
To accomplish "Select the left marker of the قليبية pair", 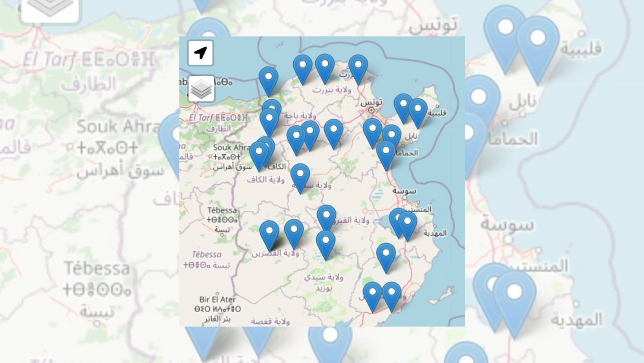I will click(403, 109).
